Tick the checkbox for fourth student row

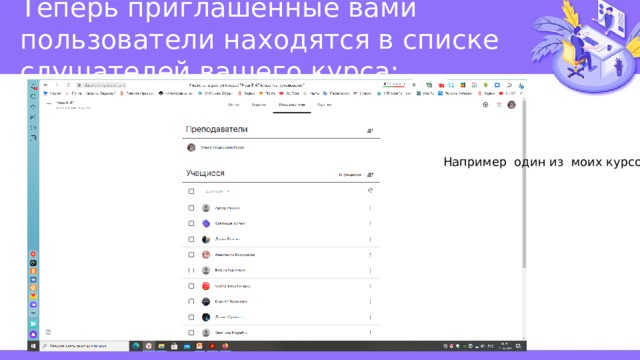191,255
